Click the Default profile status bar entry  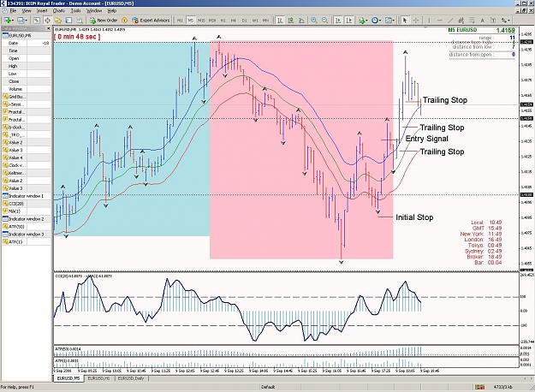coord(268,387)
